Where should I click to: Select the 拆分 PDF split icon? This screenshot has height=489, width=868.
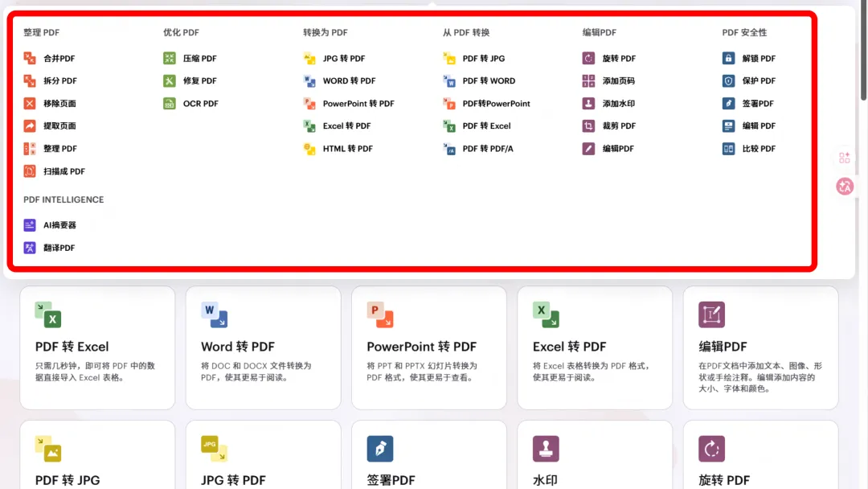tap(30, 81)
